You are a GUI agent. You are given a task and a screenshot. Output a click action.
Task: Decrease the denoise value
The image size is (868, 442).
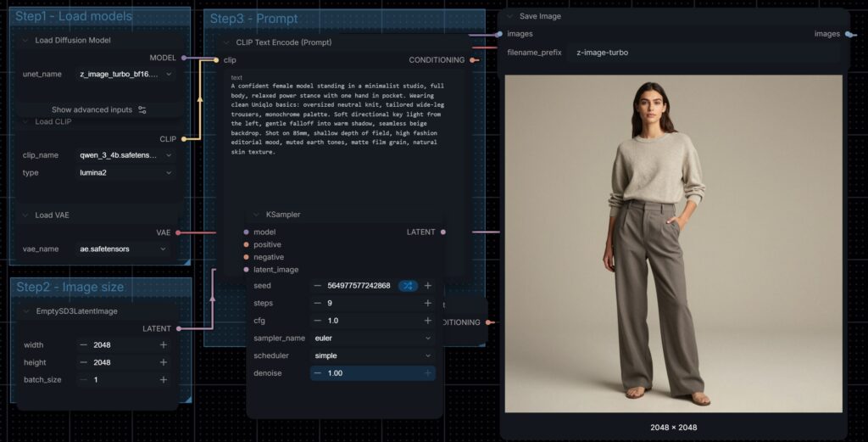click(317, 373)
